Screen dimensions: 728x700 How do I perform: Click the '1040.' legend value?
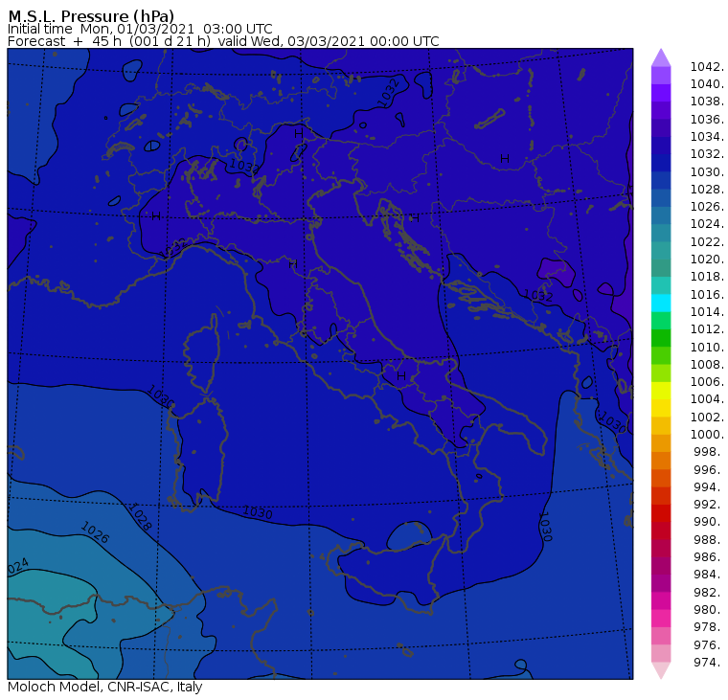[707, 84]
